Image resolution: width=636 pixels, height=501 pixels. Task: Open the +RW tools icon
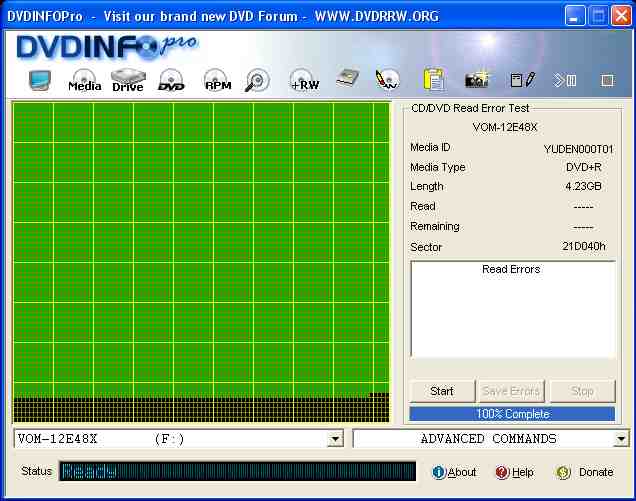(304, 80)
